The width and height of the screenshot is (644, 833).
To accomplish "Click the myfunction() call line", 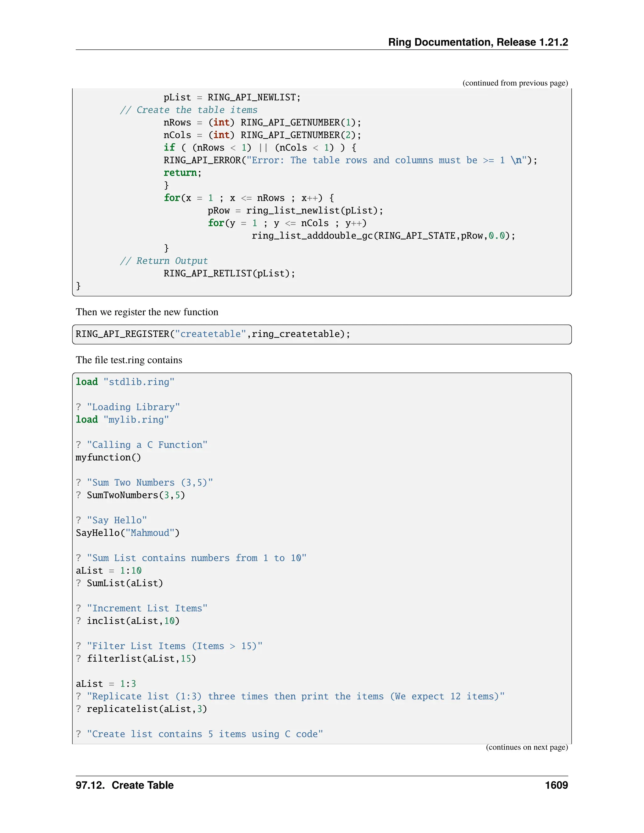I will coord(108,457).
